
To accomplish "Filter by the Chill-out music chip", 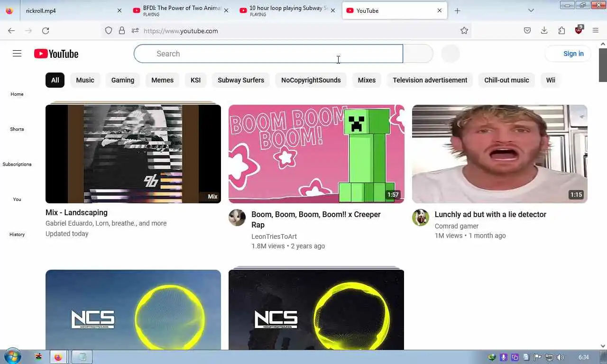I will [506, 80].
